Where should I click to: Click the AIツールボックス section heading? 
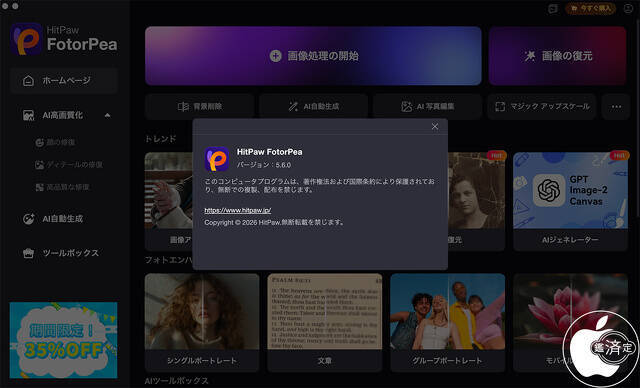click(x=177, y=381)
